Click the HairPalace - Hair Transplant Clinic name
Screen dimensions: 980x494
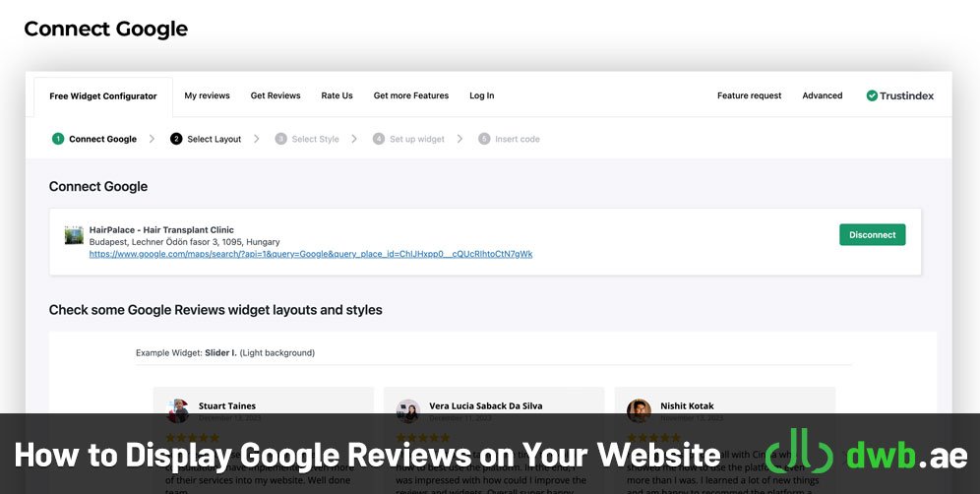pyautogui.click(x=161, y=229)
